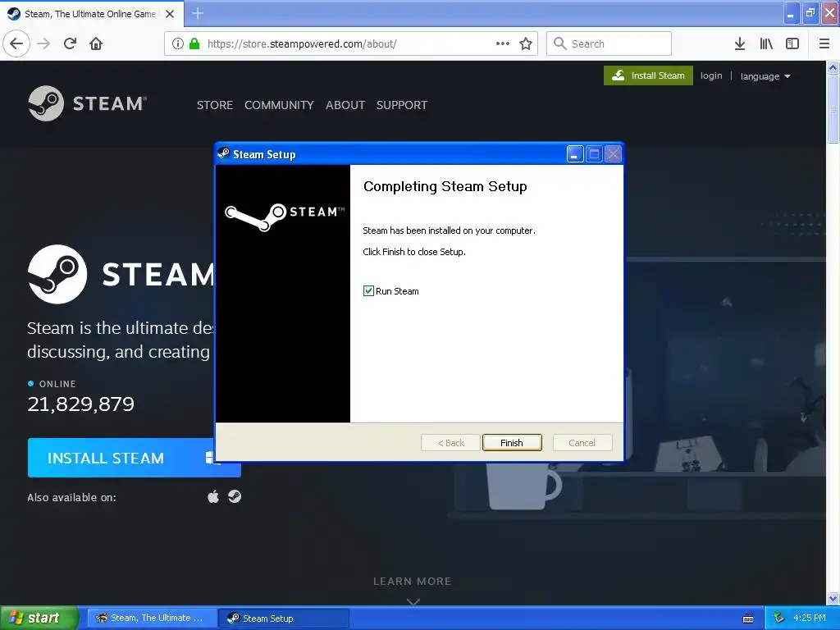Switch to Firefox taskbar button
840x630 pixels.
152,619
